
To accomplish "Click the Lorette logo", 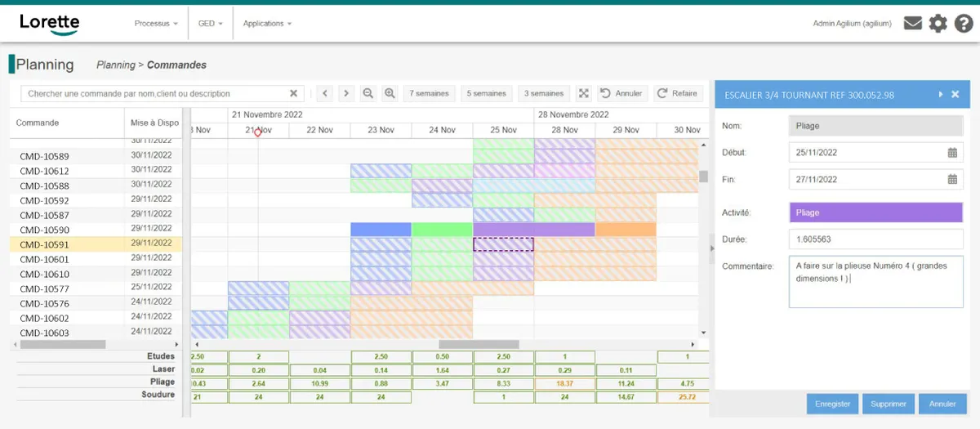I will [x=50, y=24].
